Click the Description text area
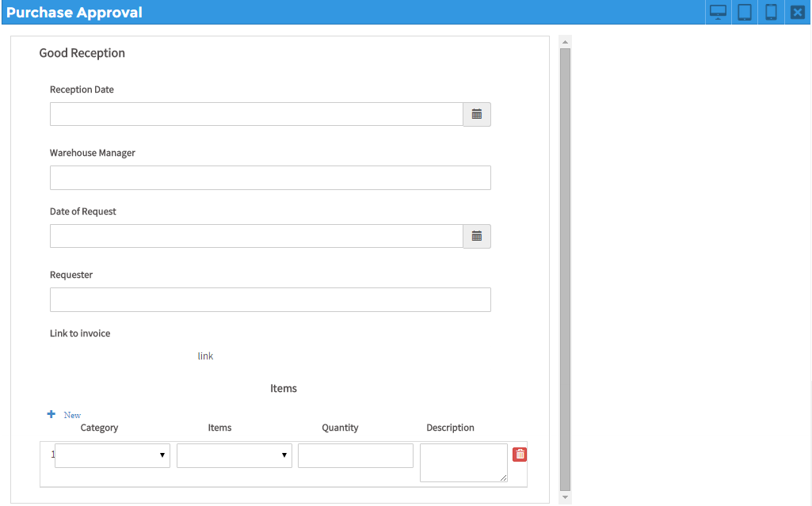Viewport: 812px width, 506px height. (x=463, y=462)
